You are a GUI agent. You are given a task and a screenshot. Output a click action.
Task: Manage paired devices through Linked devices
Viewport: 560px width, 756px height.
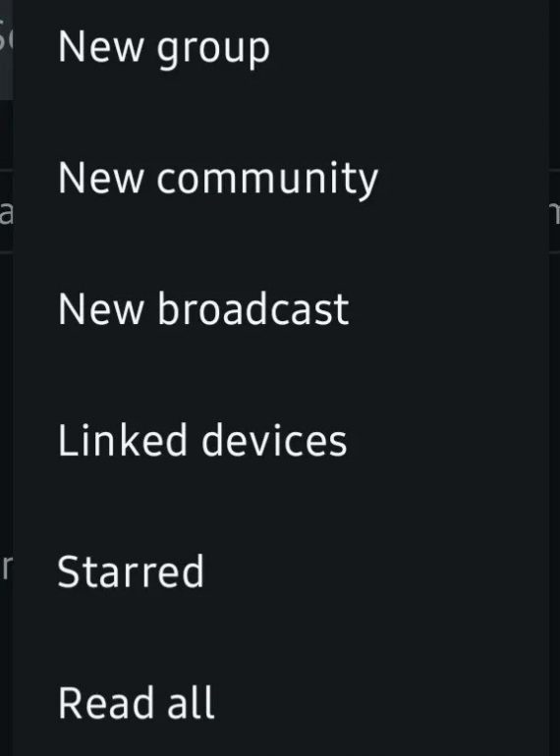[281, 441]
